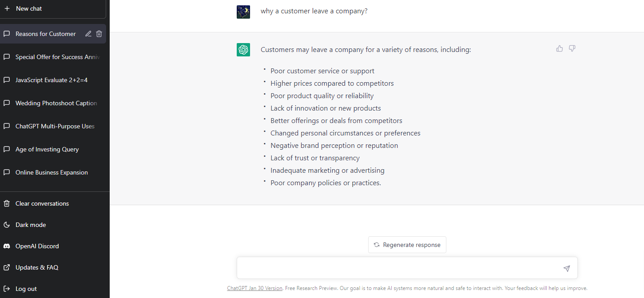Screen dimensions: 644x298
Task: Click Clear conversations in the sidebar
Action: tap(42, 203)
